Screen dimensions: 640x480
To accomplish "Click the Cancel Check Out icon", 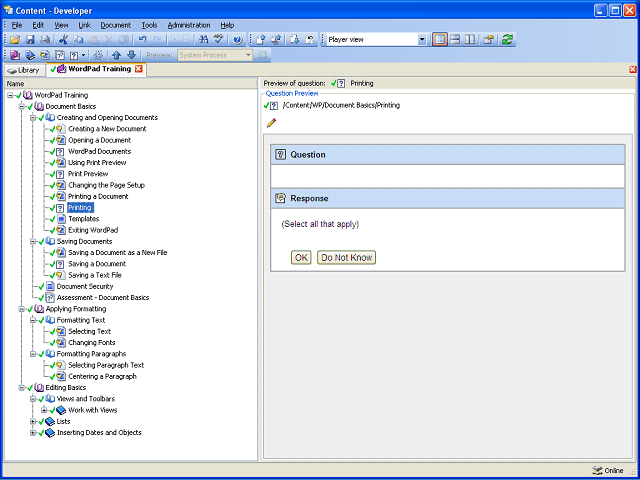I will [310, 40].
